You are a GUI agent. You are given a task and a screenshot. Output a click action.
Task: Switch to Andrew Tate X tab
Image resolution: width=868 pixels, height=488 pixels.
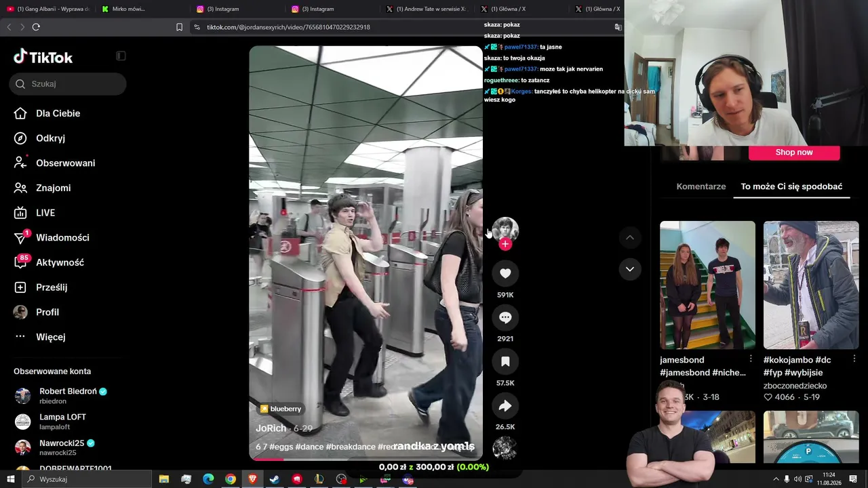tap(427, 9)
